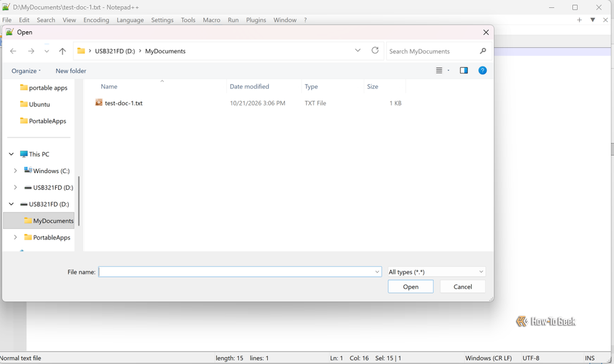Sort by the Date modified column
Viewport: 614px width, 364px height.
coord(249,87)
